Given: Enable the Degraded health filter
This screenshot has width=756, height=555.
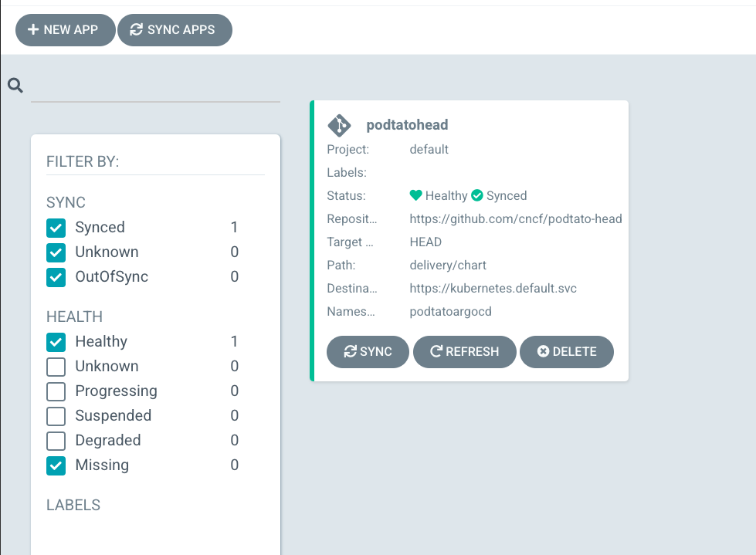Looking at the screenshot, I should coord(56,441).
